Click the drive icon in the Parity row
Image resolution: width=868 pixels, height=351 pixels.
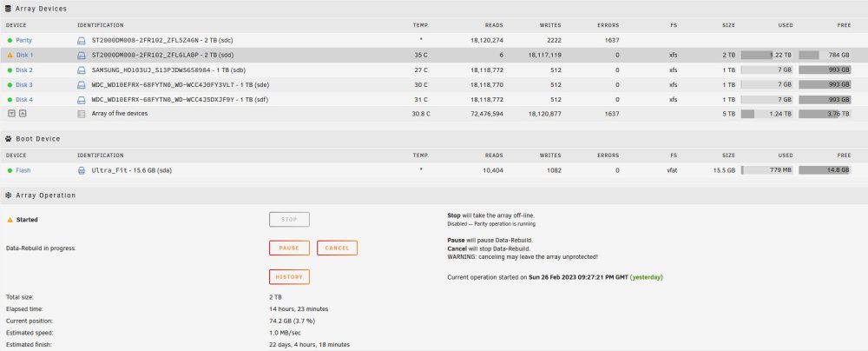tap(82, 41)
